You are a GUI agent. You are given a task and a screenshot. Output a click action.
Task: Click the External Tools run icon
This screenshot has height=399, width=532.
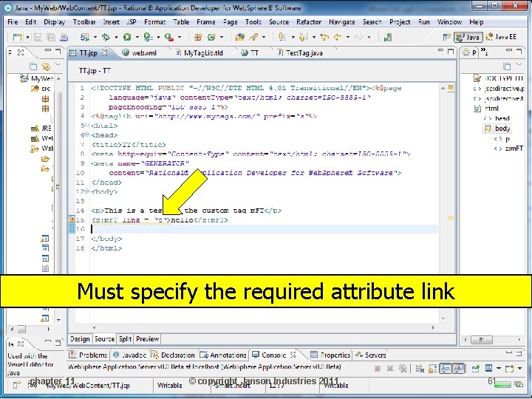[169, 37]
